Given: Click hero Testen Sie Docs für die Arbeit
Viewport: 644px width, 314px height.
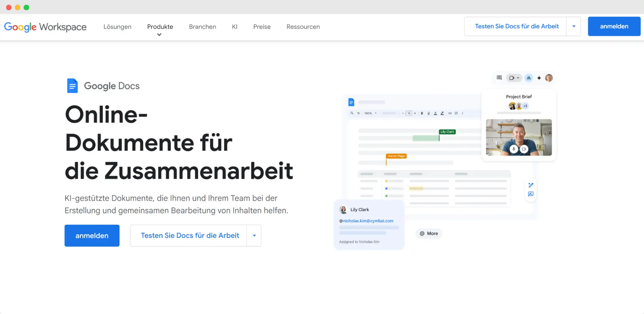Looking at the screenshot, I should 189,236.
